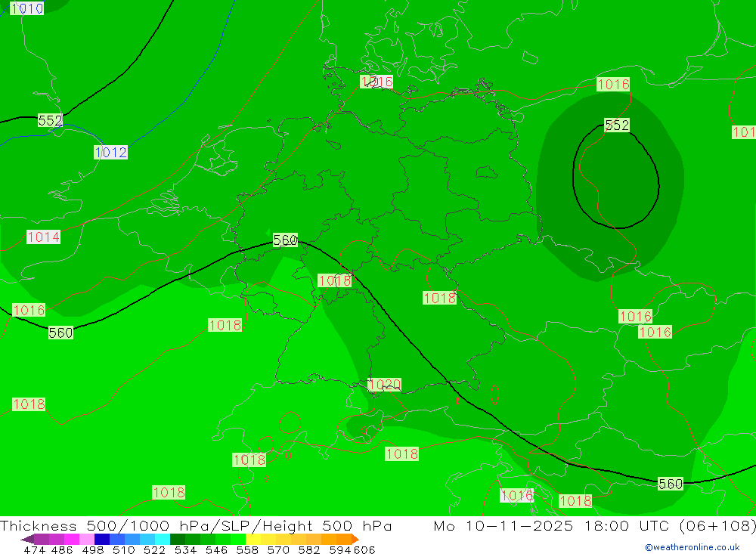Click the blue 1010 isobar label
The image size is (756, 554).
click(x=26, y=8)
